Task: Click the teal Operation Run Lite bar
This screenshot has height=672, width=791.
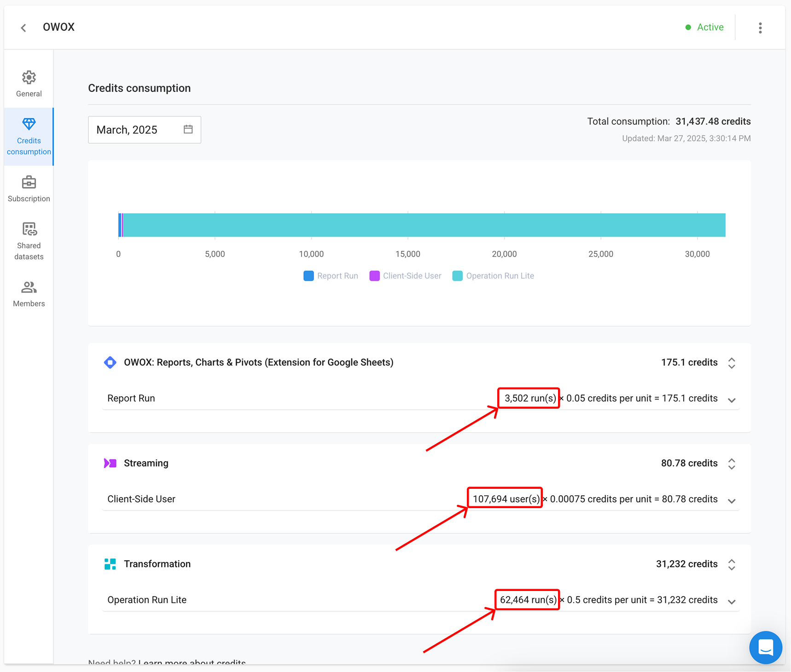Action: click(x=424, y=225)
